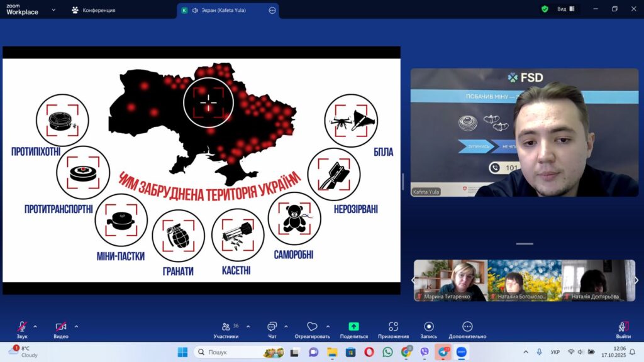The height and width of the screenshot is (362, 644).
Task: Click the green encryption shield icon
Action: [545, 9]
